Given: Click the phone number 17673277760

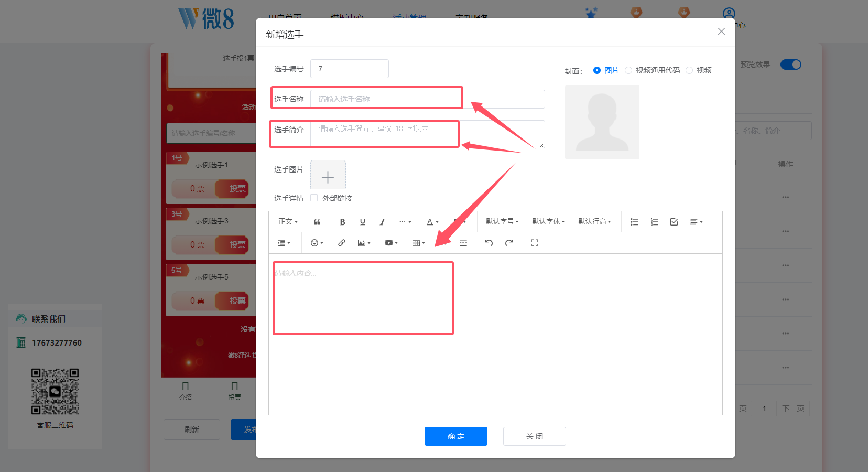Looking at the screenshot, I should pyautogui.click(x=57, y=343).
